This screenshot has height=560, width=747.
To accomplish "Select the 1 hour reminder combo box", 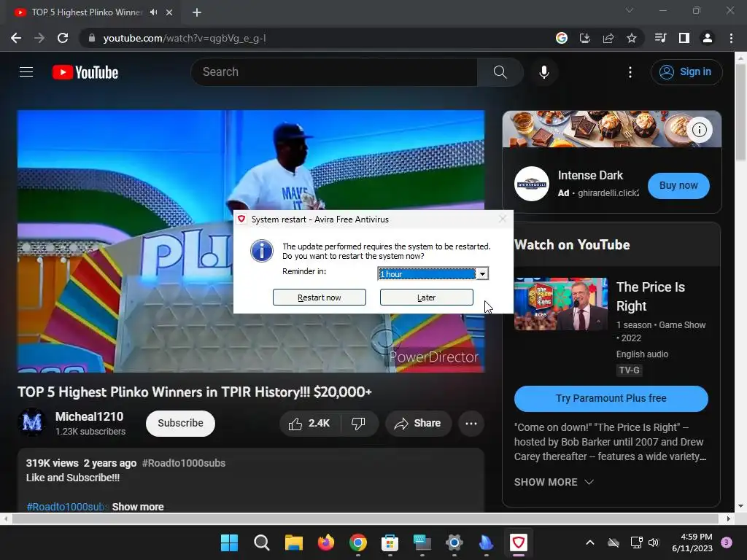I will [x=433, y=274].
